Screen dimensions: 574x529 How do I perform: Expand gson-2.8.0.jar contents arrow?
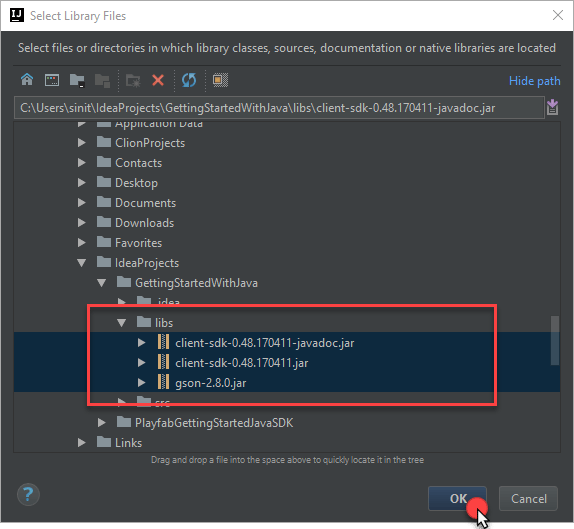(x=141, y=383)
